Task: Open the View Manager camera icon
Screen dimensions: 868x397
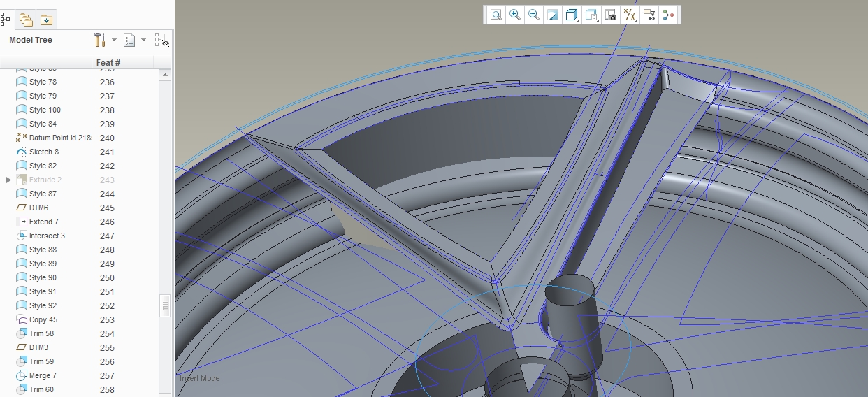Action: click(x=611, y=15)
